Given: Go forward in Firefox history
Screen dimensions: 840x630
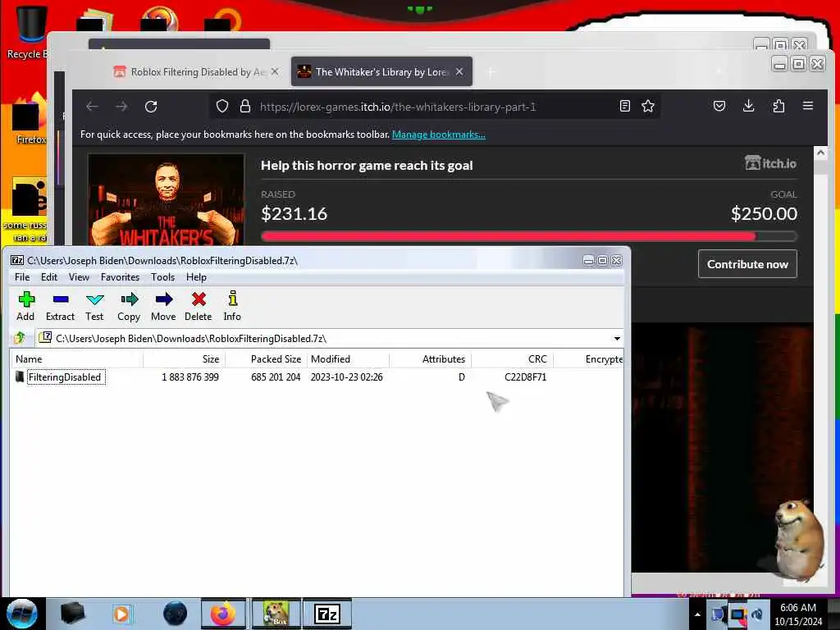Looking at the screenshot, I should click(x=121, y=107).
